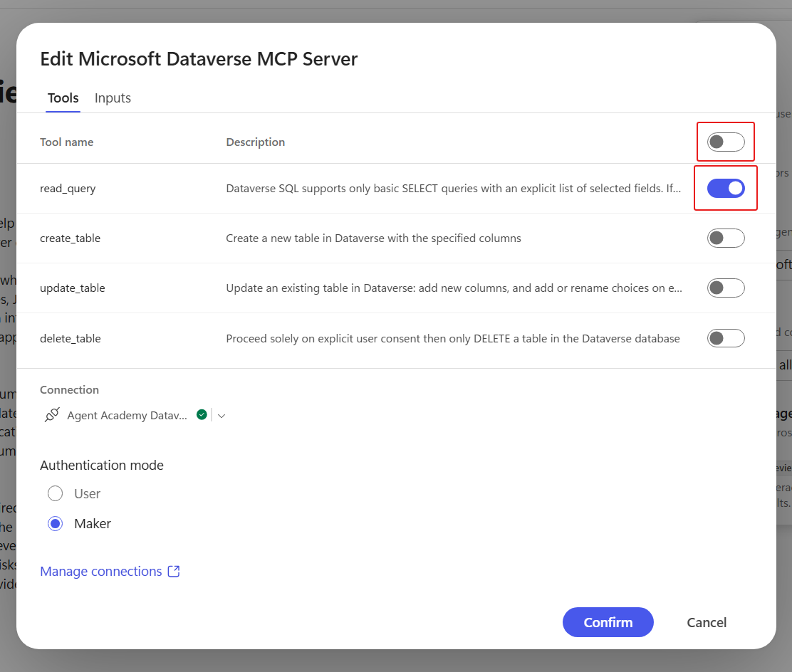Enable the delete_table tool toggle
792x672 pixels.
click(x=726, y=338)
